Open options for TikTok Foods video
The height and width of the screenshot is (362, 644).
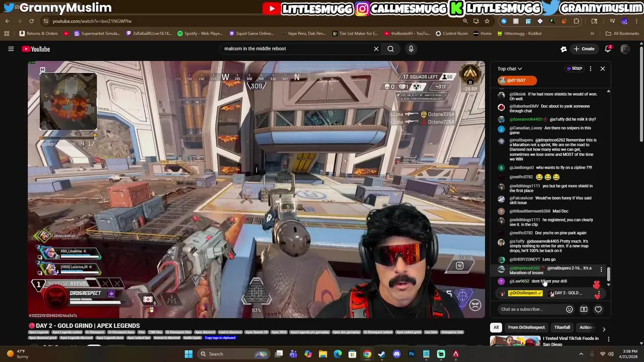point(608,340)
